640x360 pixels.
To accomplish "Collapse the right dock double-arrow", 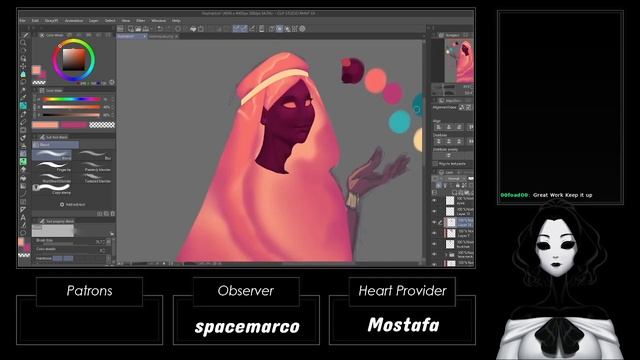I will [429, 28].
